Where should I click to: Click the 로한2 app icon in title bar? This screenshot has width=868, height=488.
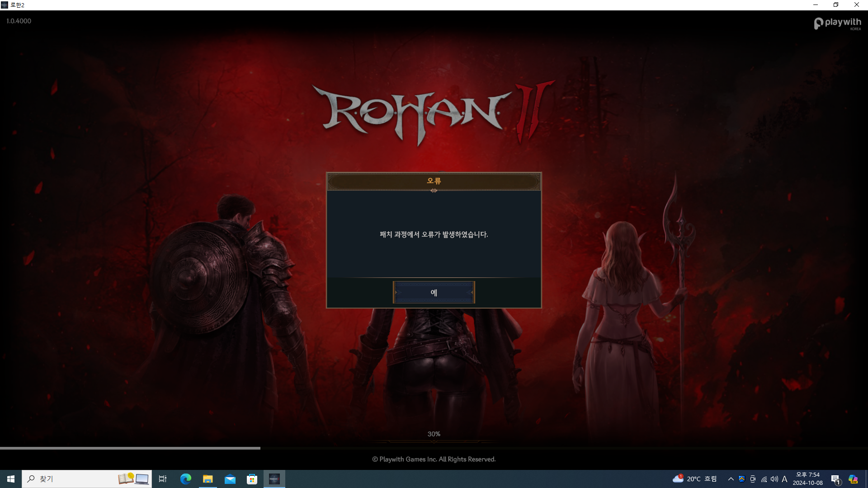(x=5, y=5)
